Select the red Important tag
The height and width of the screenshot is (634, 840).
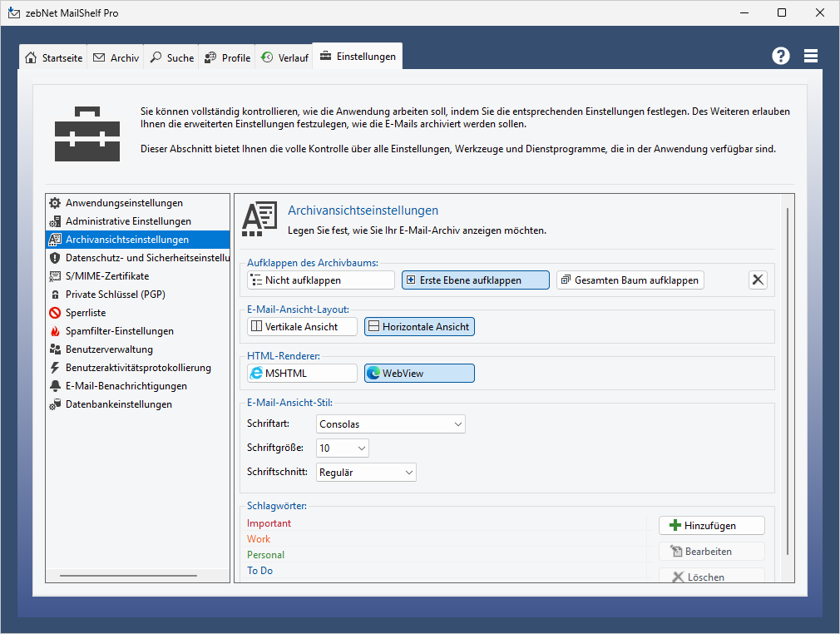click(269, 523)
